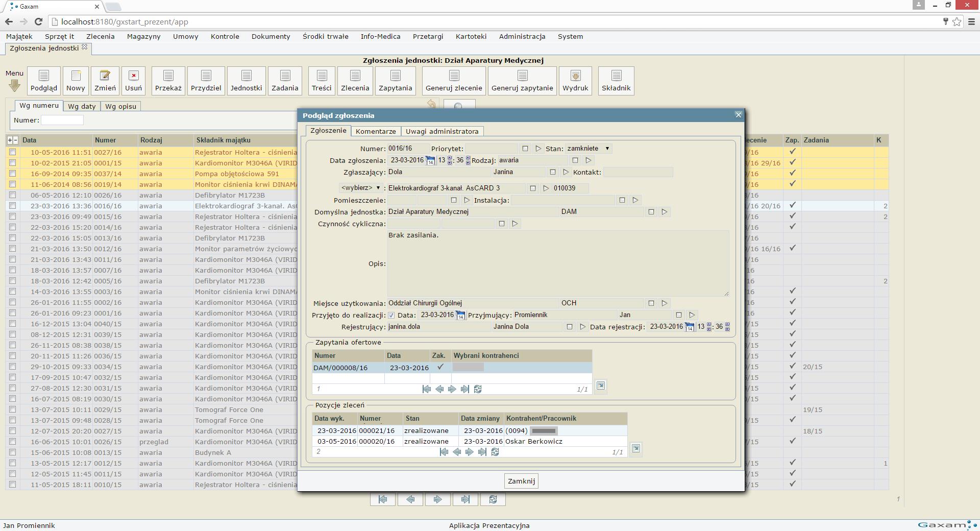Click expand icon beside Zapytania ofertowe table
The height and width of the screenshot is (531, 980).
pos(601,385)
